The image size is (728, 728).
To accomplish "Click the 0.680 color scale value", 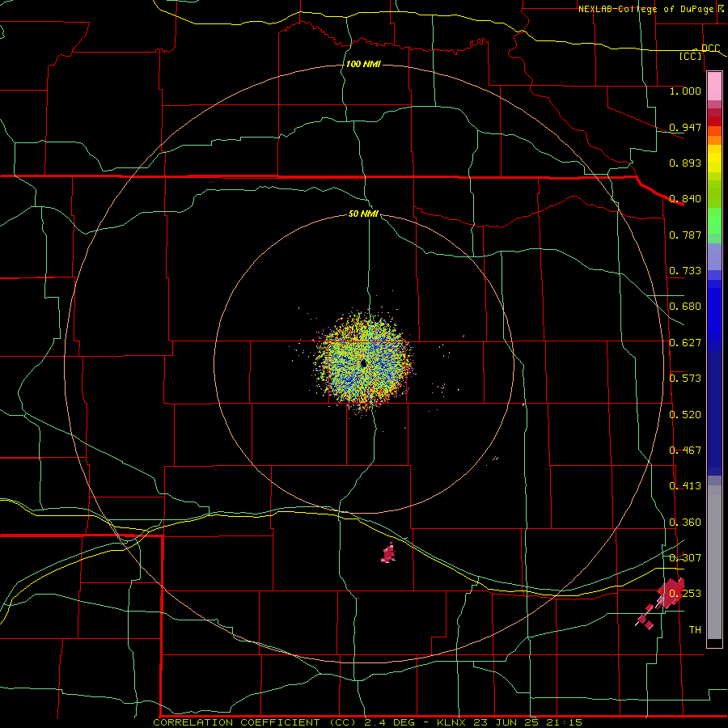I will 685,307.
